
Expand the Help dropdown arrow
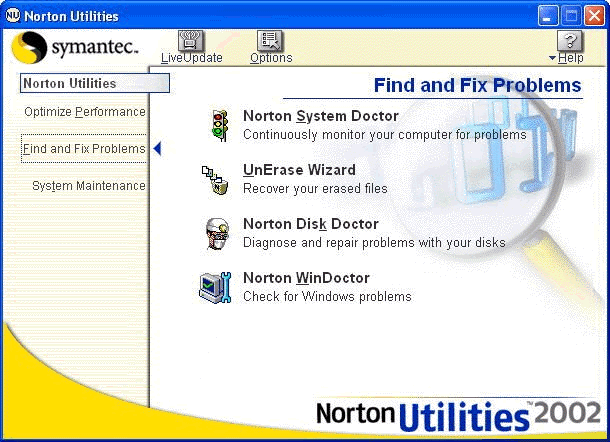click(552, 58)
